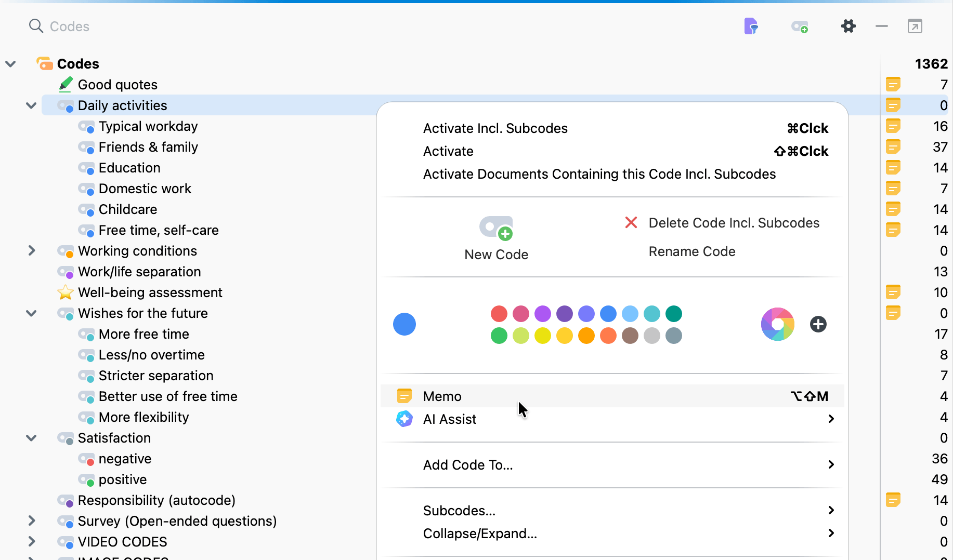Select Rename Code from the context menu

pyautogui.click(x=691, y=251)
